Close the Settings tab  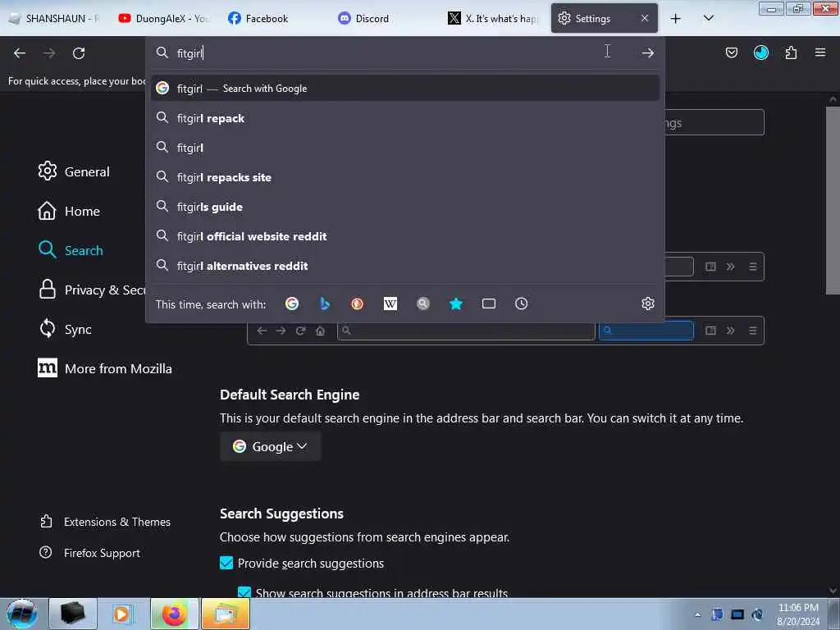[x=645, y=18]
